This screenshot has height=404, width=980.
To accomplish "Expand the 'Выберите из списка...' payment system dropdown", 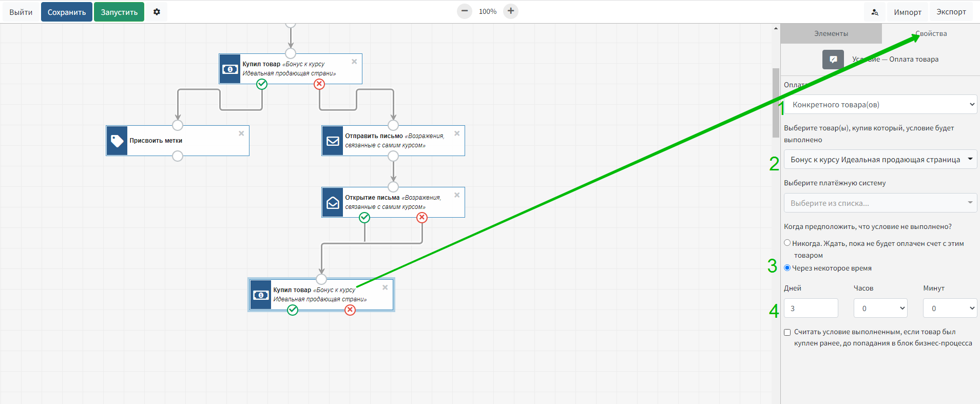I will [x=880, y=203].
